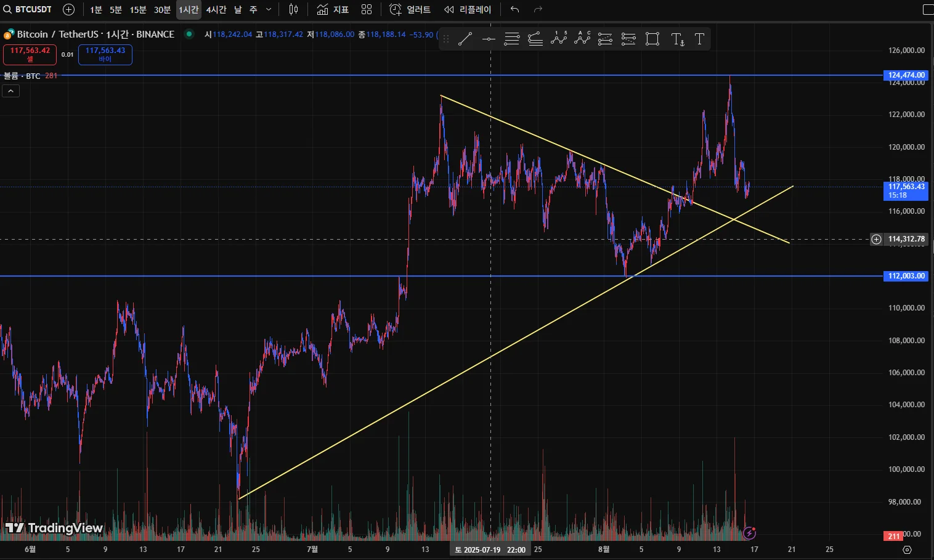Switch to the 15분 timeframe
Viewport: 934px width, 560px height.
pyautogui.click(x=138, y=10)
